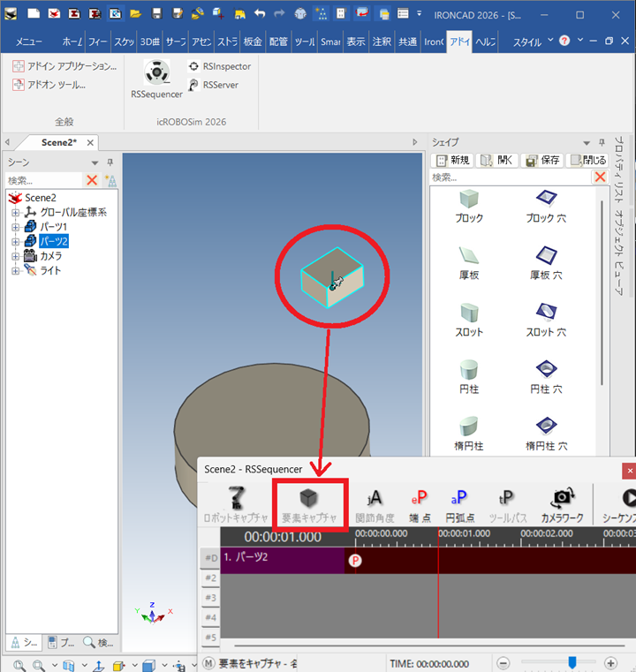Expand グローバル座標系 tree node
Image resolution: width=636 pixels, height=672 pixels.
pos(15,213)
